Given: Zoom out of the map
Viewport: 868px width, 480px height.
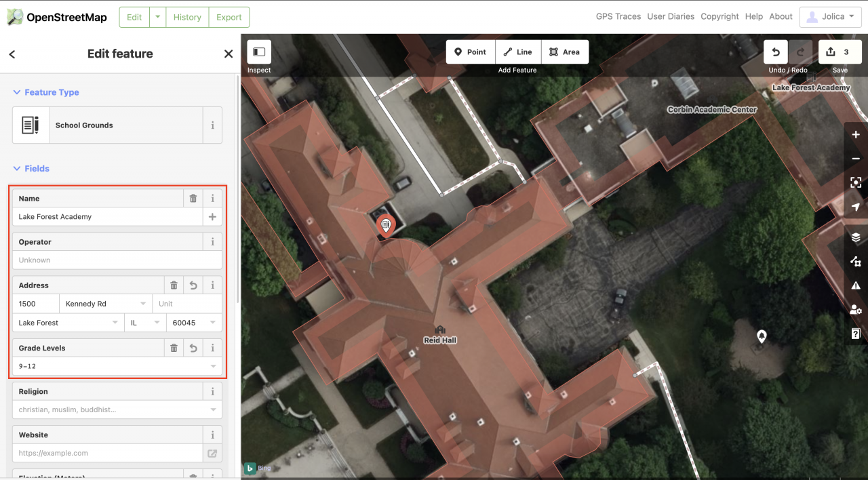Looking at the screenshot, I should (x=856, y=159).
